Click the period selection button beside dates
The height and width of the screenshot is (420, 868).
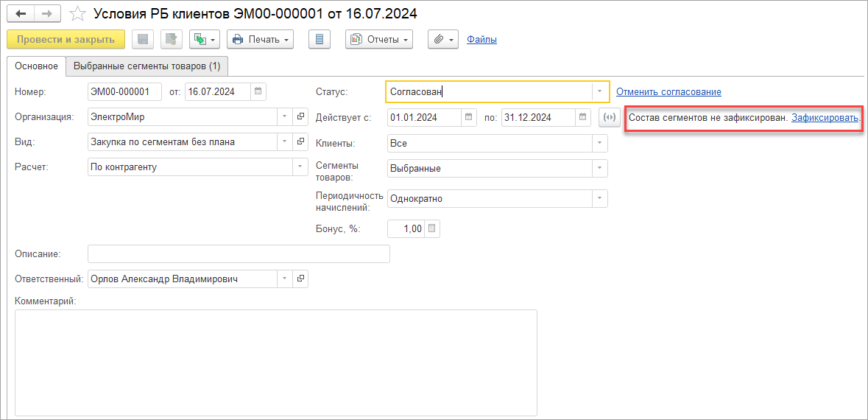[608, 117]
